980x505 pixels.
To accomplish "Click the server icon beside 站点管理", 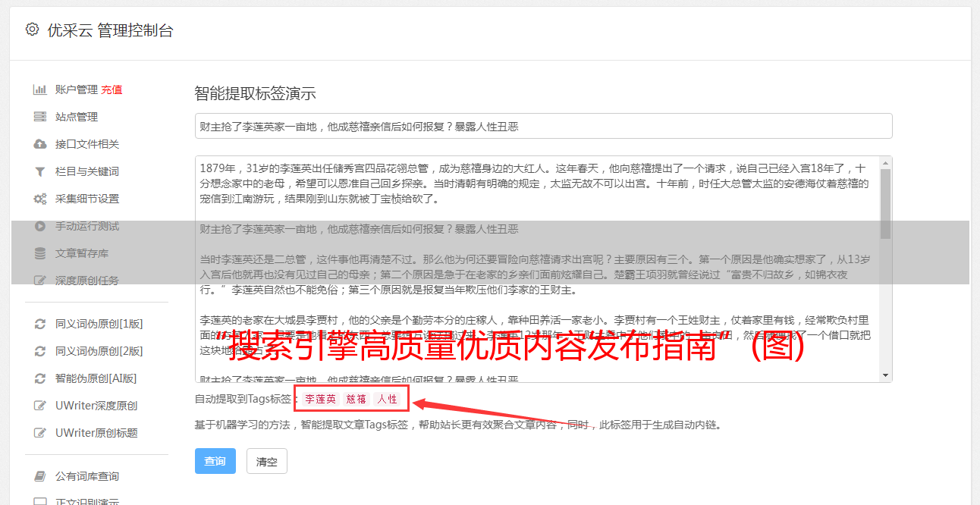I will click(x=40, y=117).
